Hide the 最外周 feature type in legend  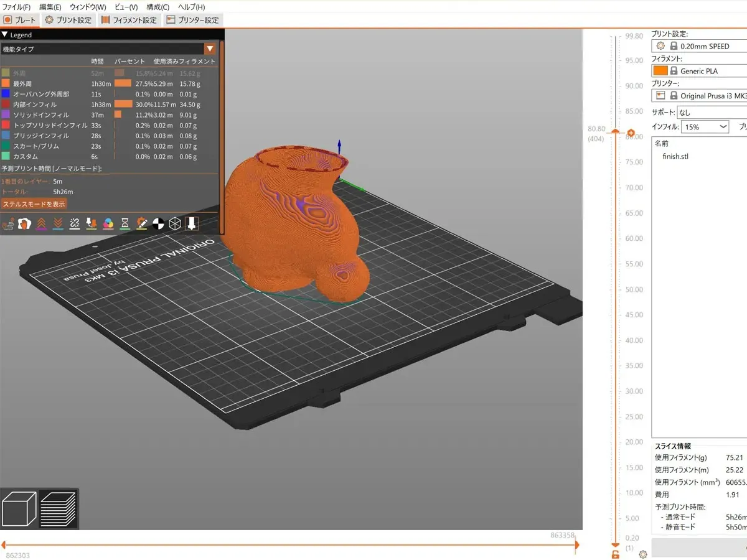[x=22, y=83]
